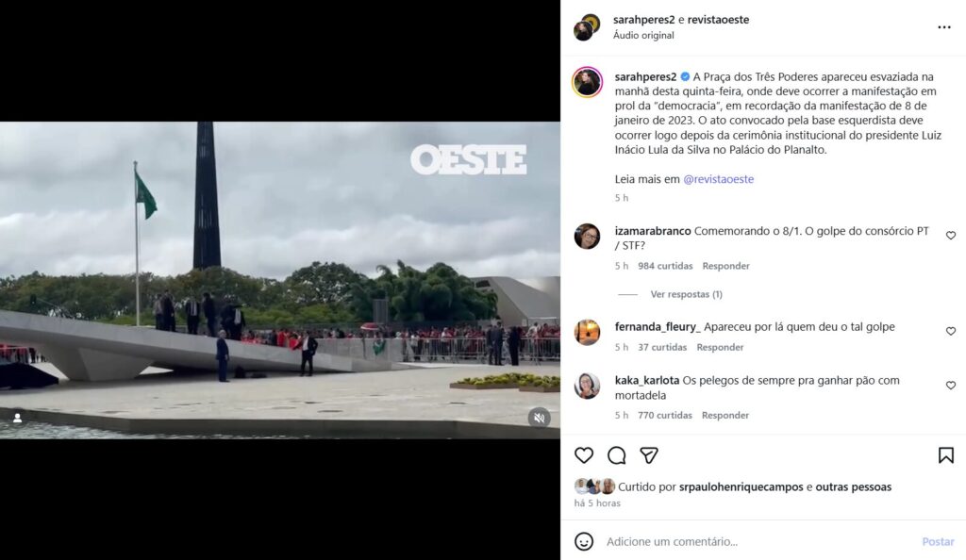This screenshot has height=560, width=966.
Task: Open the comment bubble icon
Action: (x=616, y=455)
